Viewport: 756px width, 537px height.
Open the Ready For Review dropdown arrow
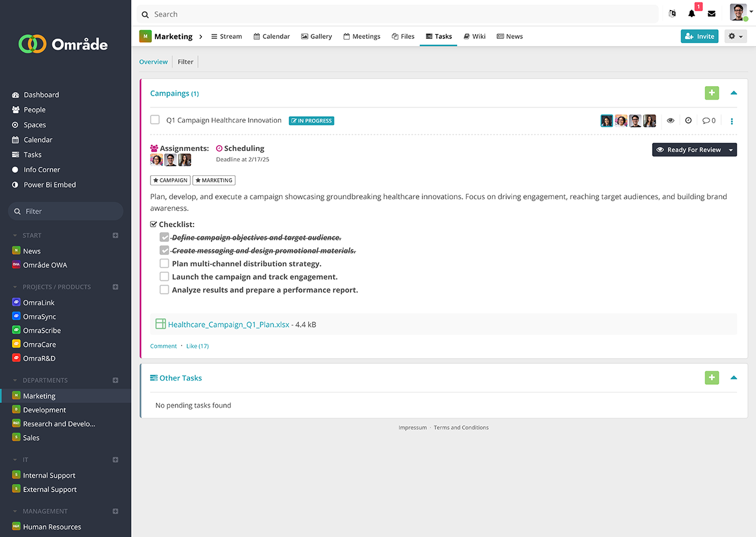731,150
